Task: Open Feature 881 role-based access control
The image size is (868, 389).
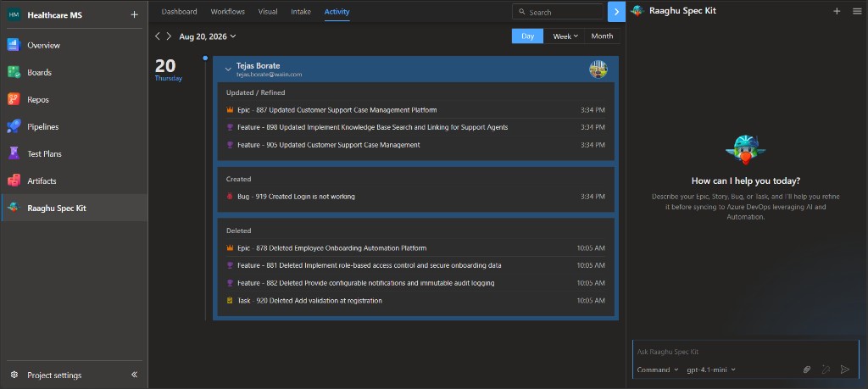Action: point(415,265)
